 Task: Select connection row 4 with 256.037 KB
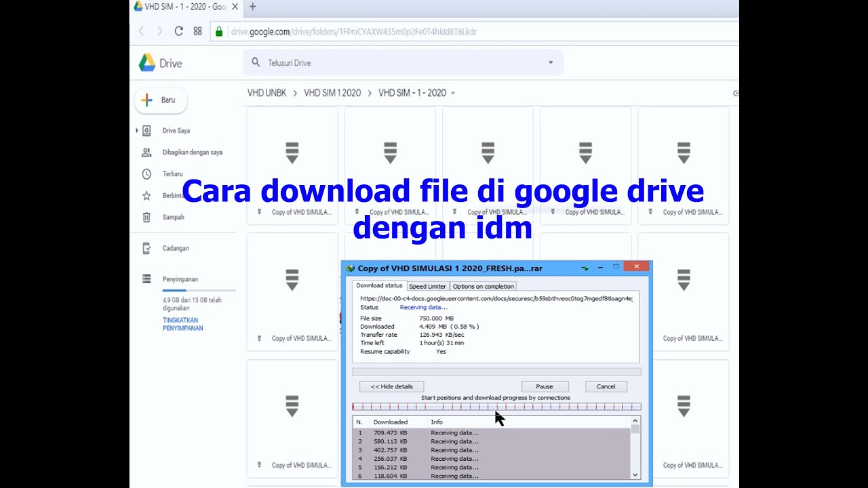click(492, 459)
